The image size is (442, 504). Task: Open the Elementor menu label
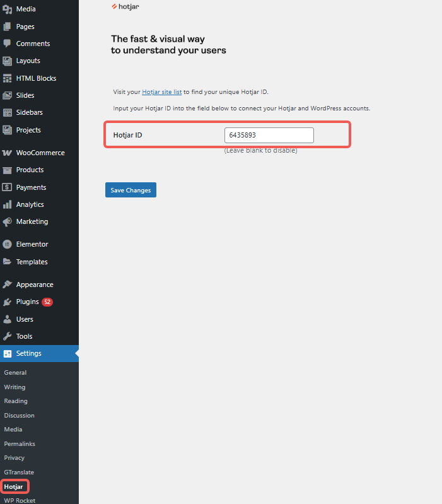click(x=32, y=244)
